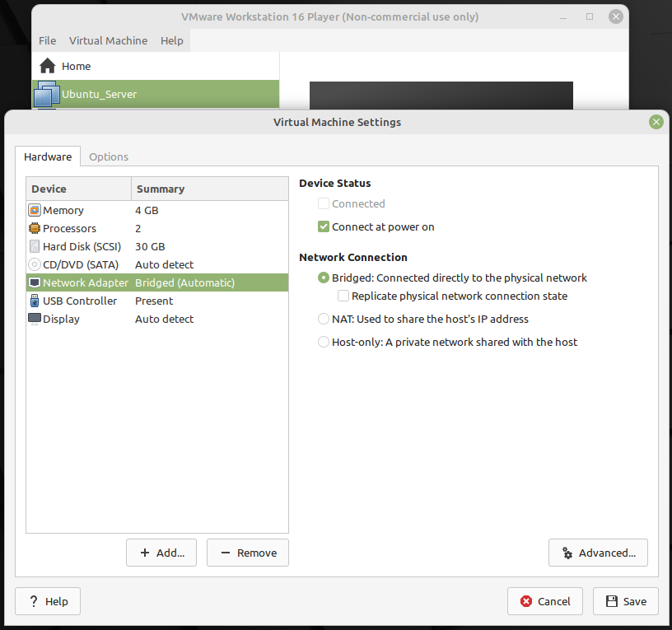Click the CD/DVD (SATA) disc icon
Screen dimensions: 672x630
35,264
